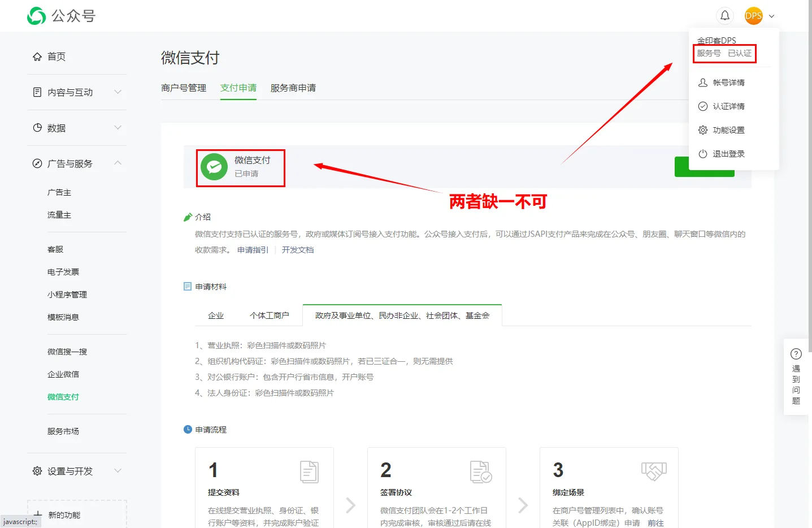Open the notification bell
This screenshot has width=812, height=528.
[725, 16]
